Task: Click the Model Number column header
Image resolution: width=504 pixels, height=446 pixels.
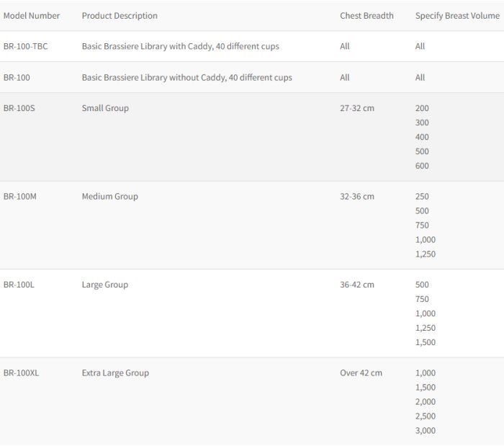Action: [32, 16]
